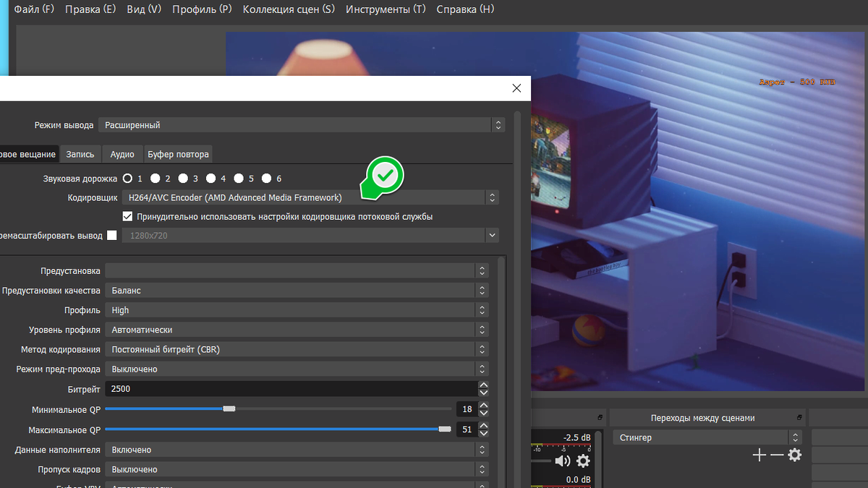Screen dimensions: 868x488
Task: Open the Кодировщик encoder dropdown
Action: [310, 197]
